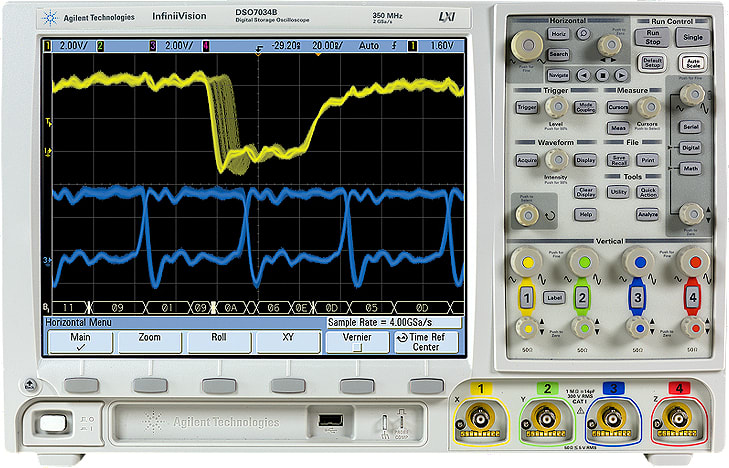Push channel 2 green vertical scale knob
Viewport: 729px width, 468px height.
coord(584,262)
